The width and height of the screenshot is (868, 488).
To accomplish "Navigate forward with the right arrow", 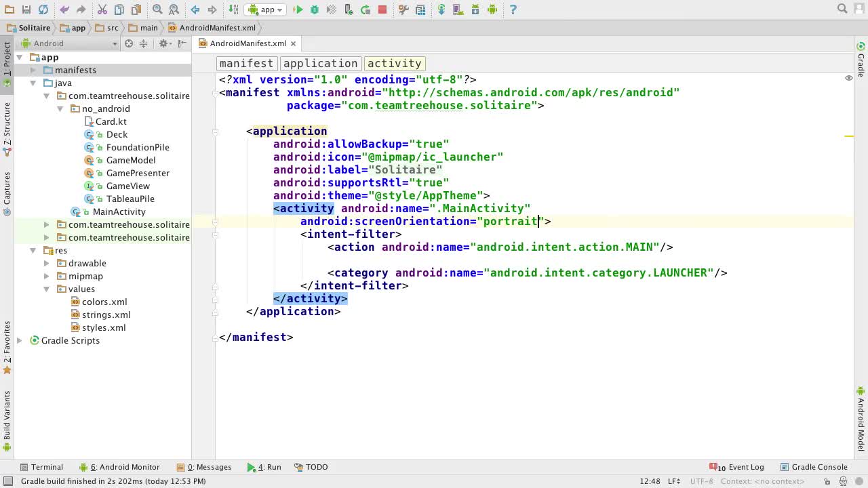I will coord(212,9).
